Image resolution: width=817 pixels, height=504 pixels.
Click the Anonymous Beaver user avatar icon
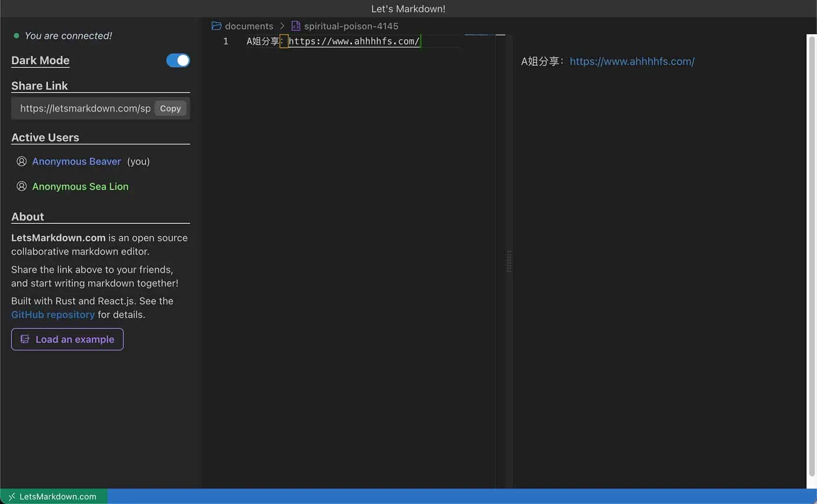(x=21, y=161)
